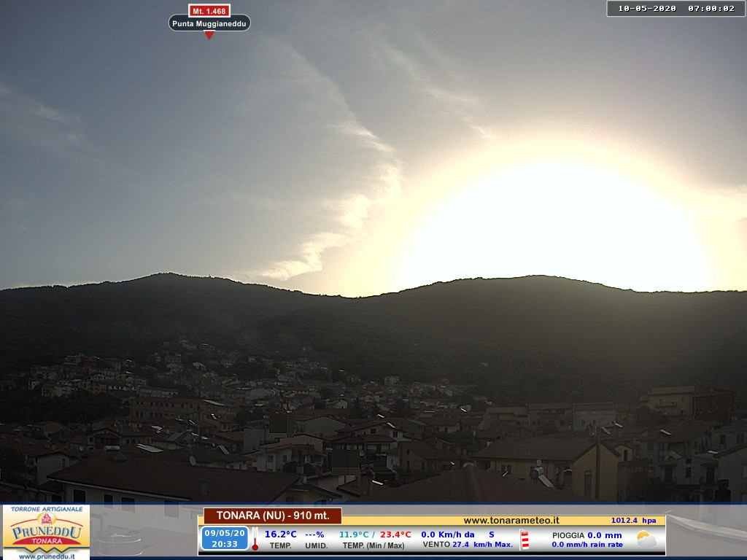Click the 10-05-2020 07:00:02 timestamp
The image size is (747, 560).
click(676, 9)
